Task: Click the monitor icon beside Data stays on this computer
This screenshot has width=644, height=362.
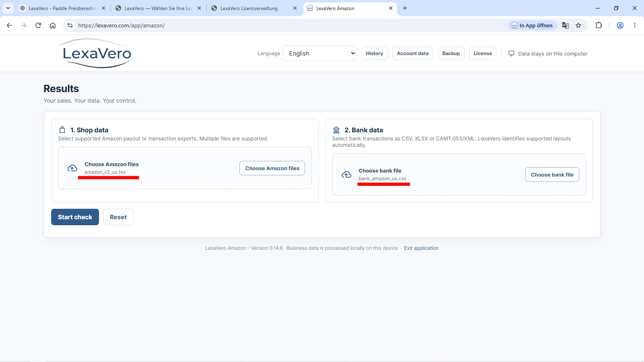Action: point(511,53)
